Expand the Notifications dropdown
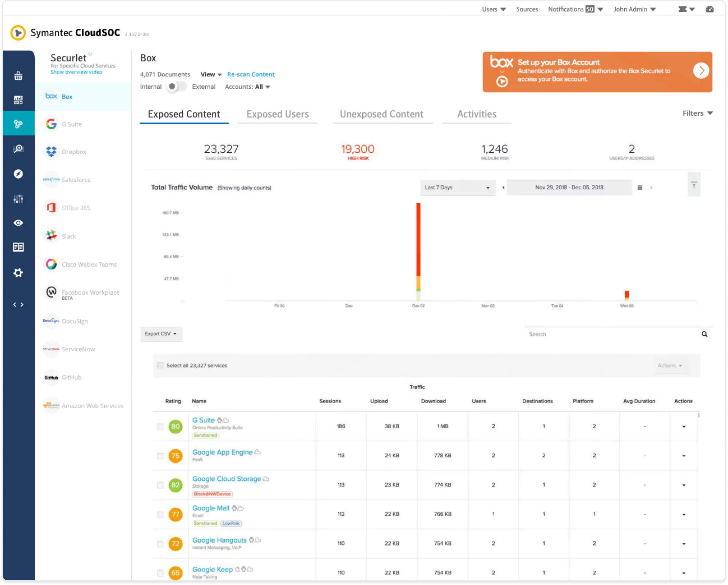 tap(575, 9)
